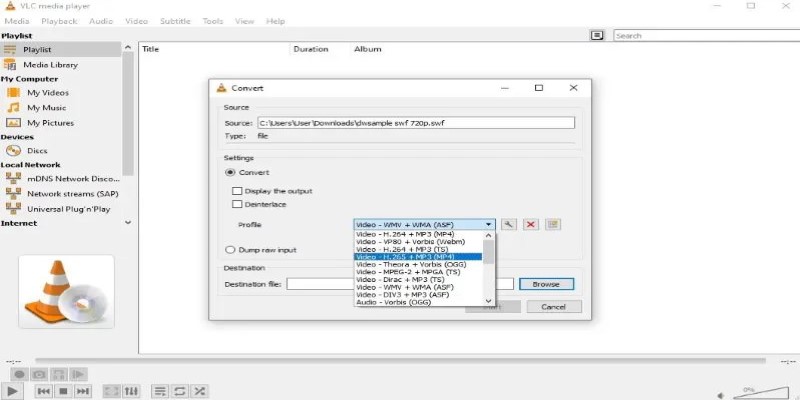Delete selected profile with red X
Viewport: 800px width, 400px height.
click(x=531, y=224)
